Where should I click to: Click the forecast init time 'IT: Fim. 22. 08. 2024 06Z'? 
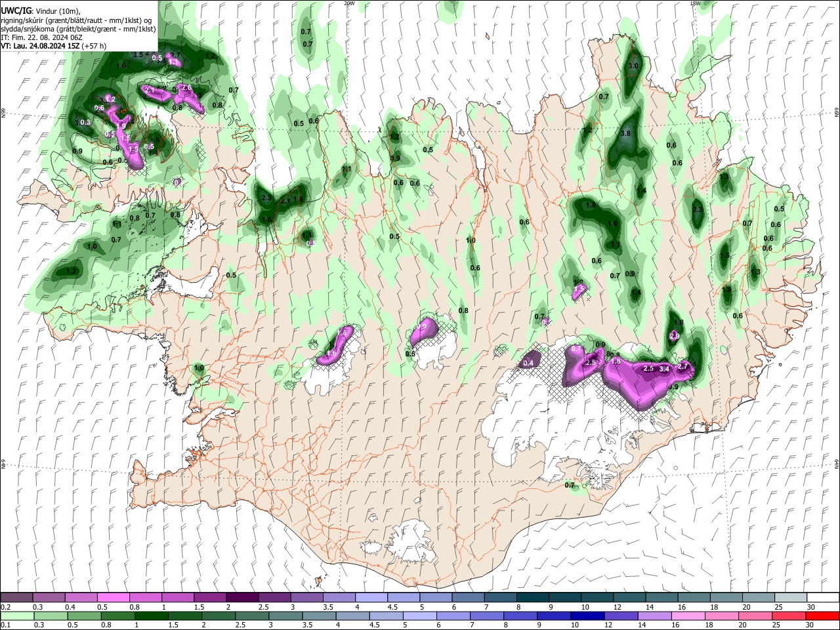(x=41, y=37)
